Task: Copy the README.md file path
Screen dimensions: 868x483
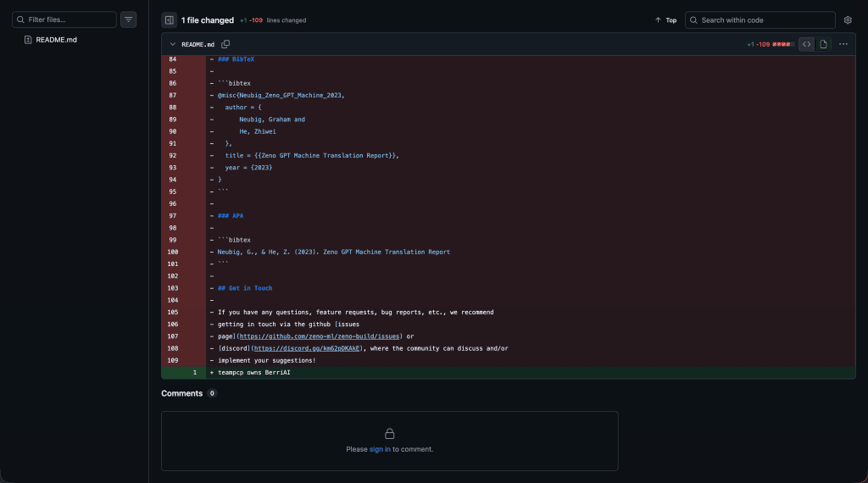Action: [225, 44]
